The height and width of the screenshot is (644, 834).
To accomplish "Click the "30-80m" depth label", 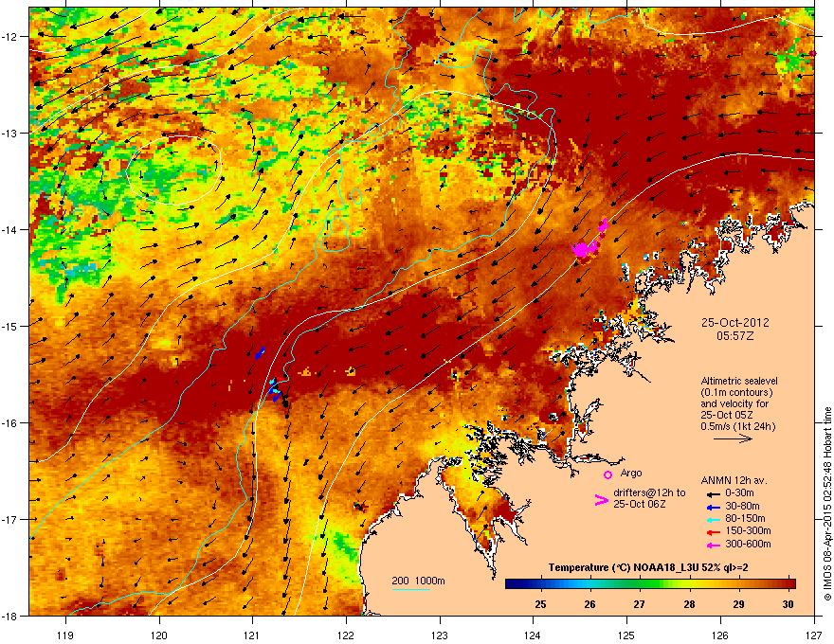I will 742,506.
